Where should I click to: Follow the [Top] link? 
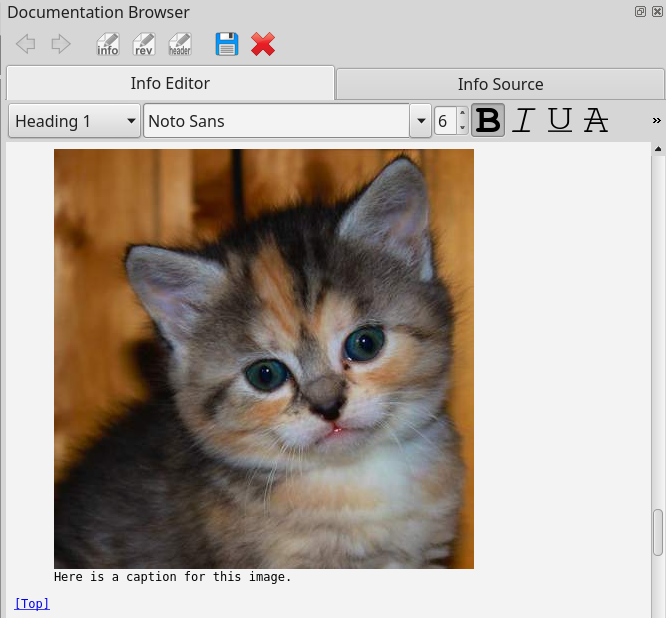pyautogui.click(x=32, y=604)
